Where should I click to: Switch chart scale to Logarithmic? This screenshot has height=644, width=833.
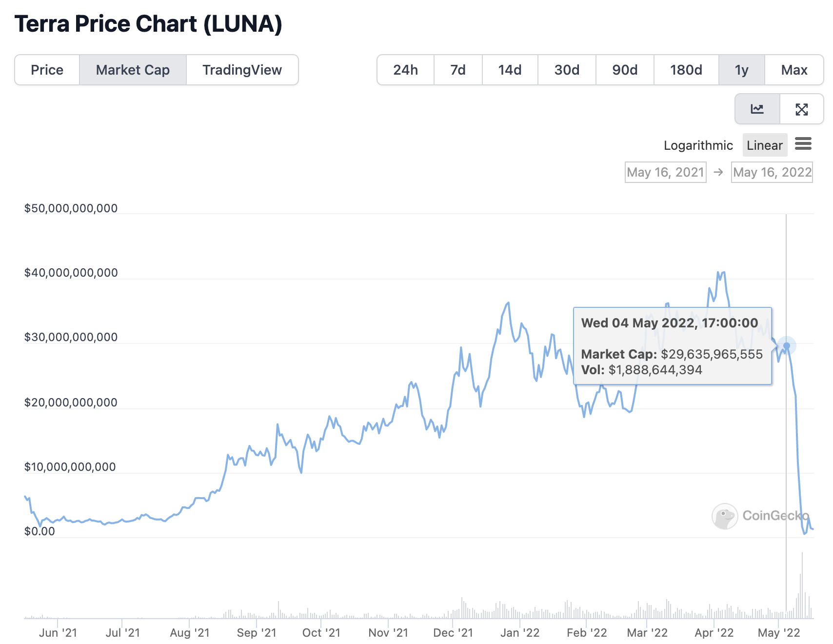pos(698,145)
